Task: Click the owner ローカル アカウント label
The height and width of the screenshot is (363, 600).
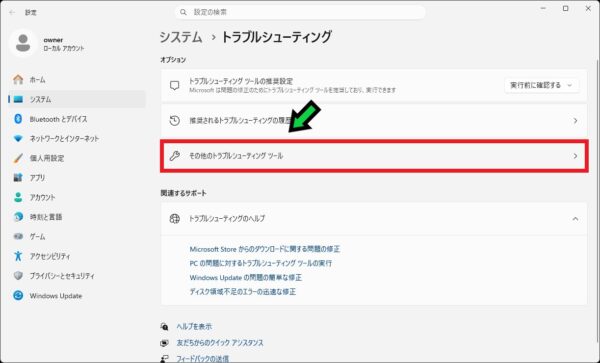Action: pyautogui.click(x=64, y=44)
